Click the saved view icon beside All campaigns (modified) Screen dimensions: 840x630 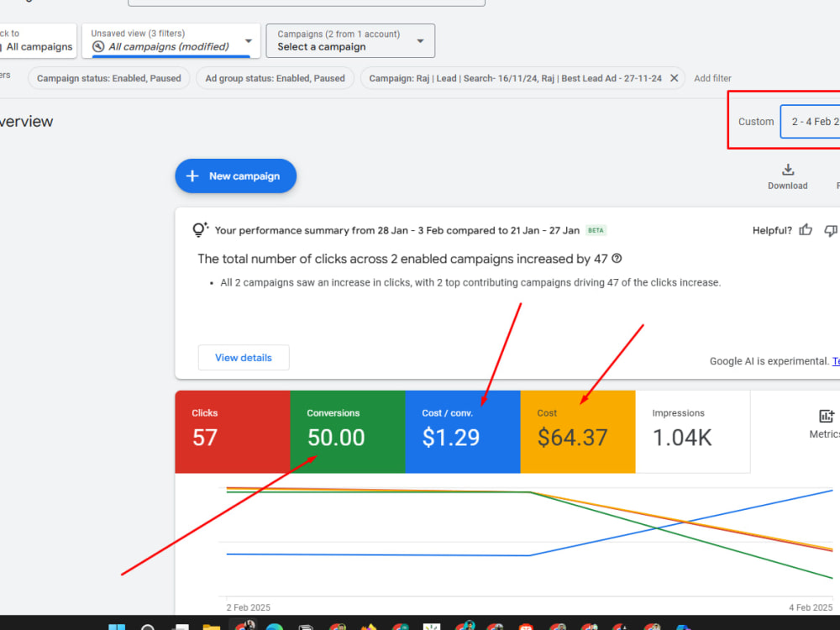[98, 46]
